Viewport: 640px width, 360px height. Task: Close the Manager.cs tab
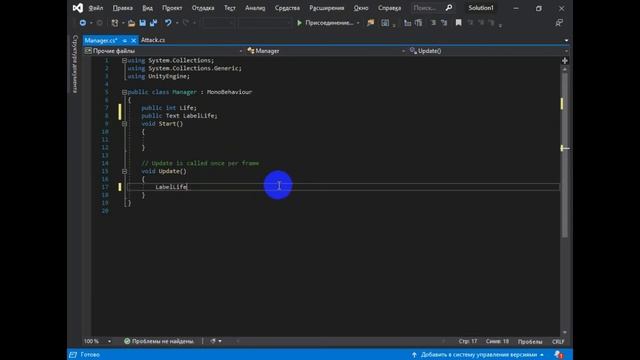[133, 40]
